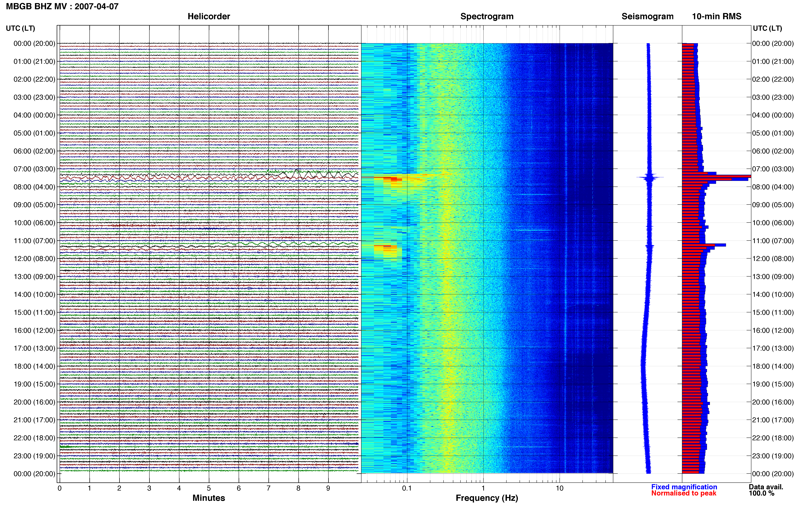Click the largest amplitude spike in the Seismogram trace

pos(650,177)
